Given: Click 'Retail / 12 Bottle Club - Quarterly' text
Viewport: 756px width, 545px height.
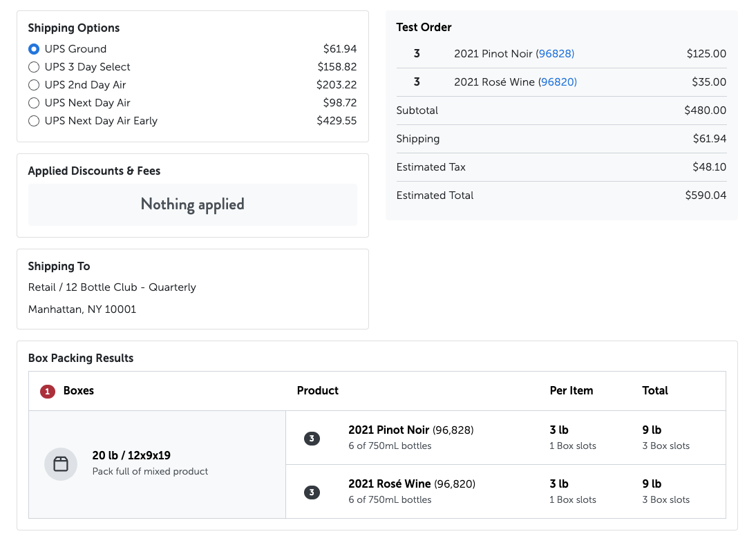Looking at the screenshot, I should (112, 287).
